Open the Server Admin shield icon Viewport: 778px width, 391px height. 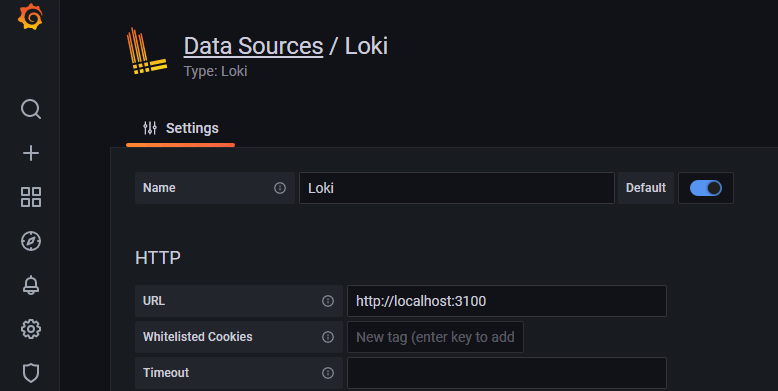point(31,373)
